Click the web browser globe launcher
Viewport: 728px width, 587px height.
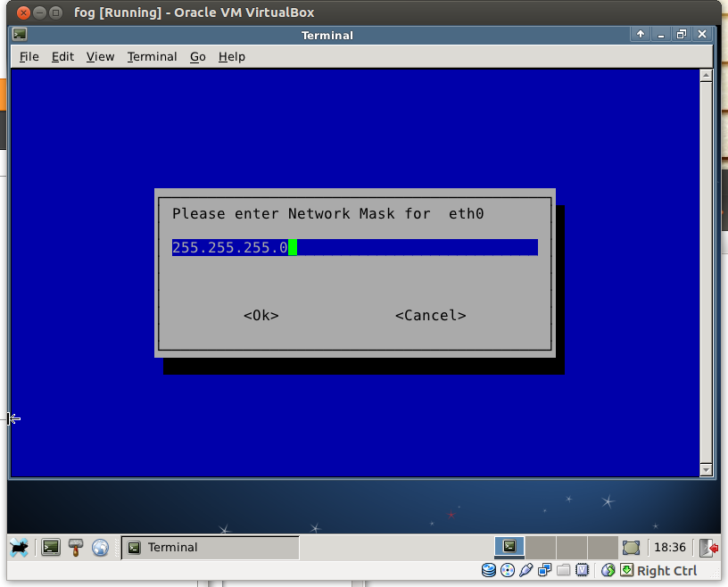[100, 547]
